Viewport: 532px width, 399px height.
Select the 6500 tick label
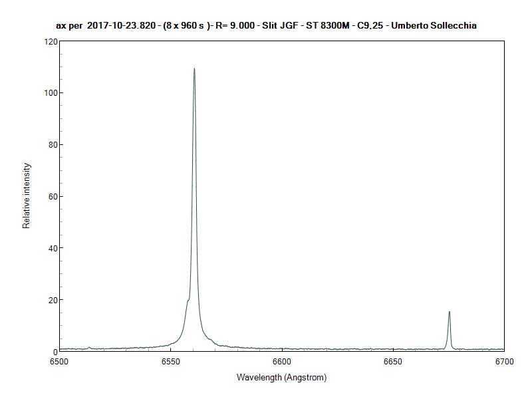tap(60, 361)
